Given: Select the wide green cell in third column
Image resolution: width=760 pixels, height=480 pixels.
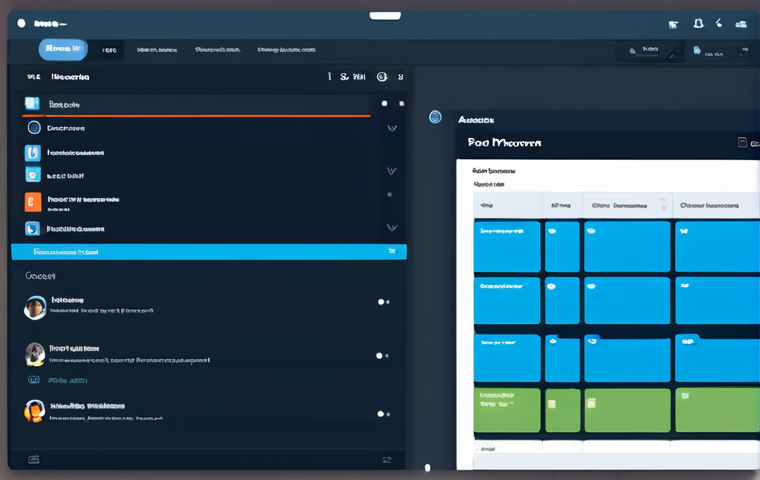Looking at the screenshot, I should click(x=627, y=410).
